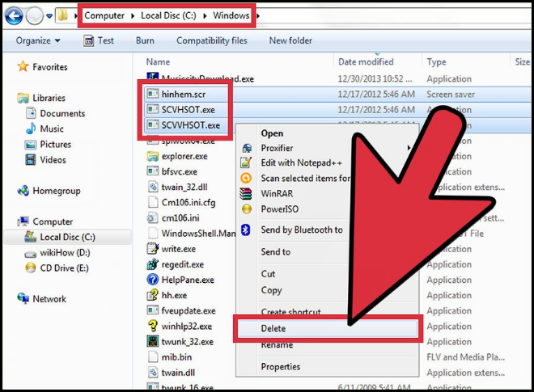Image resolution: width=534 pixels, height=392 pixels.
Task: Click the greyed Forward navigation button
Action: coord(35,15)
